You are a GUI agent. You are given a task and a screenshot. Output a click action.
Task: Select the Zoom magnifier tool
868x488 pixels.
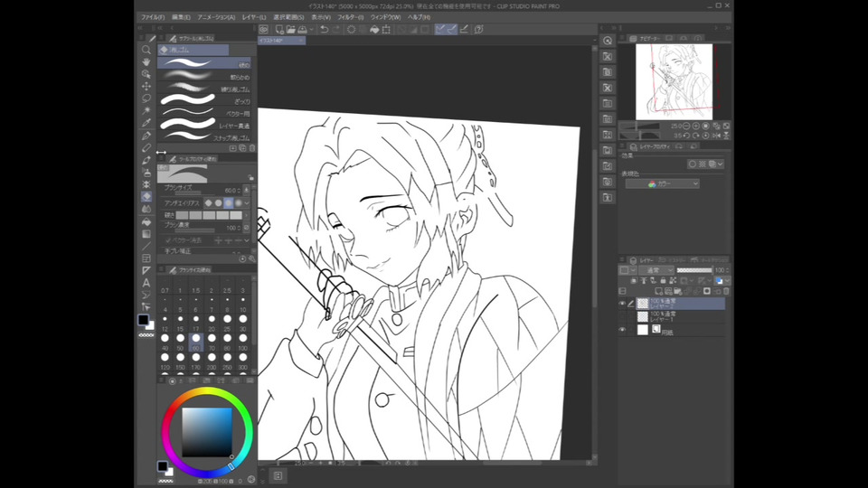[x=146, y=50]
